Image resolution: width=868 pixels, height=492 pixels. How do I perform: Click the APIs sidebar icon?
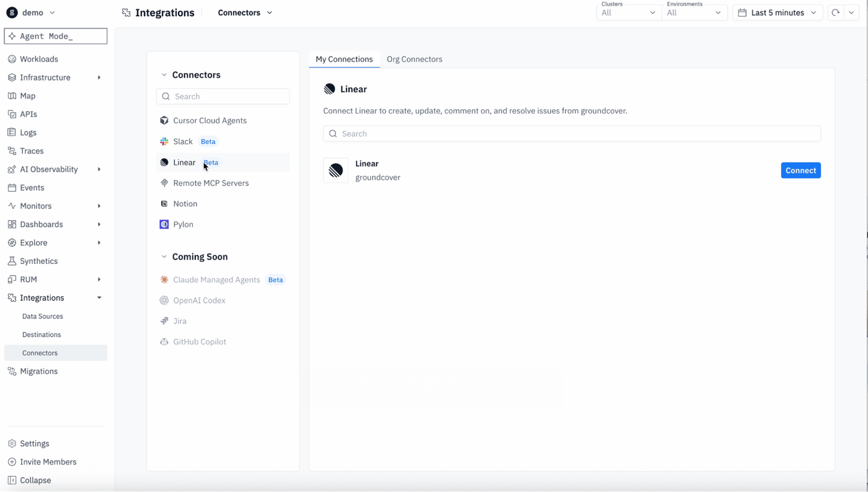coord(12,114)
